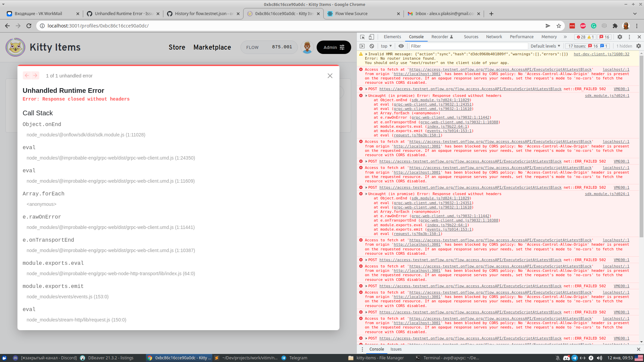Switch to the Sources panel
The width and height of the screenshot is (644, 362).
471,37
